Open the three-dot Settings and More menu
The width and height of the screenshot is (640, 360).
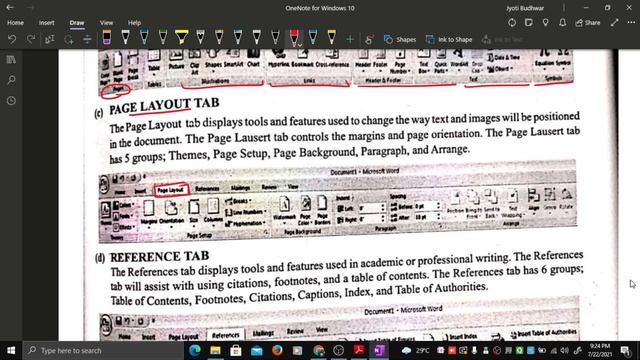tap(631, 23)
